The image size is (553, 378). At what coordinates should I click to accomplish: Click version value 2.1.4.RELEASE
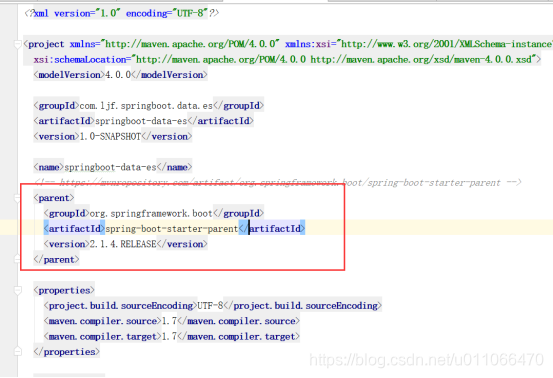[x=123, y=244]
